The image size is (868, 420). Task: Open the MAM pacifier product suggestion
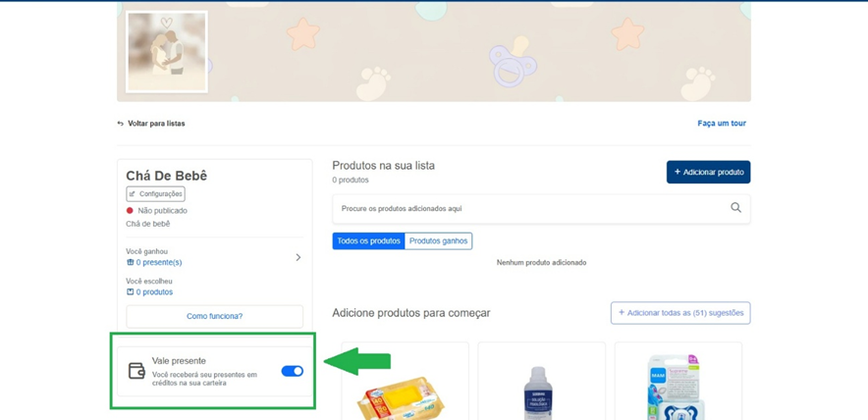click(677, 388)
